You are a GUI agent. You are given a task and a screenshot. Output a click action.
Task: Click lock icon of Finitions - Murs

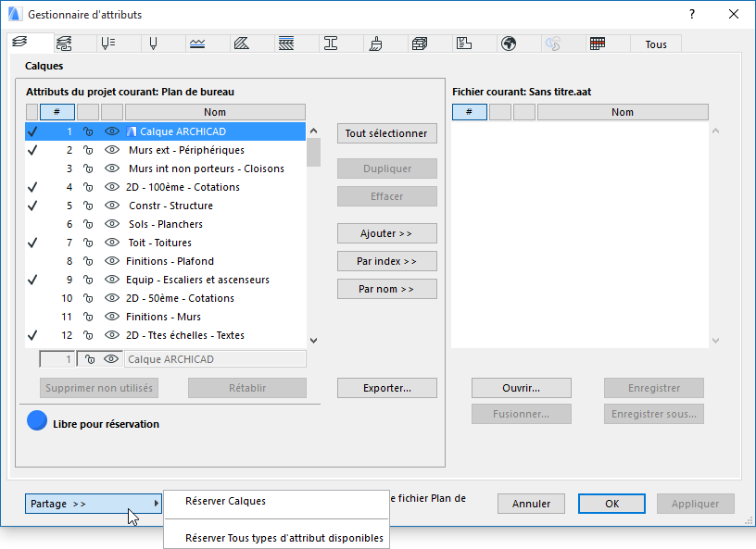tap(88, 317)
